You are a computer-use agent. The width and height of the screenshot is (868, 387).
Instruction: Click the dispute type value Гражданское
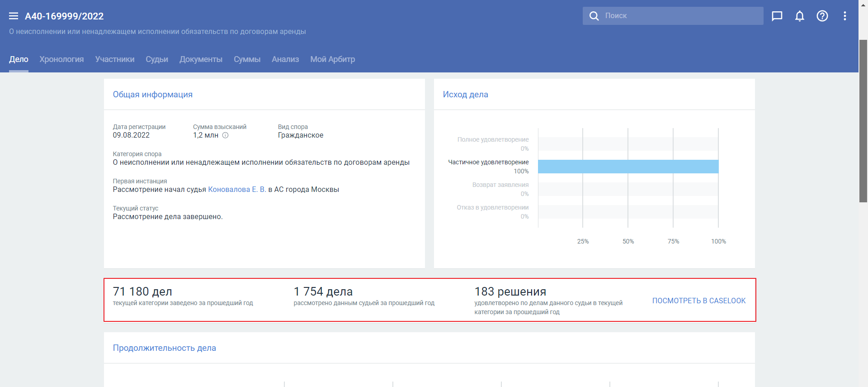(301, 135)
